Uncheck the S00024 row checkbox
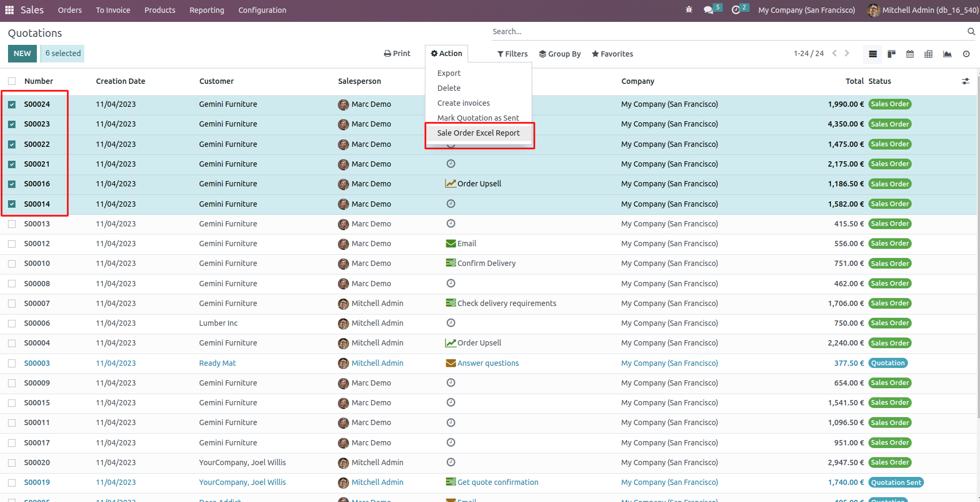 click(x=12, y=105)
